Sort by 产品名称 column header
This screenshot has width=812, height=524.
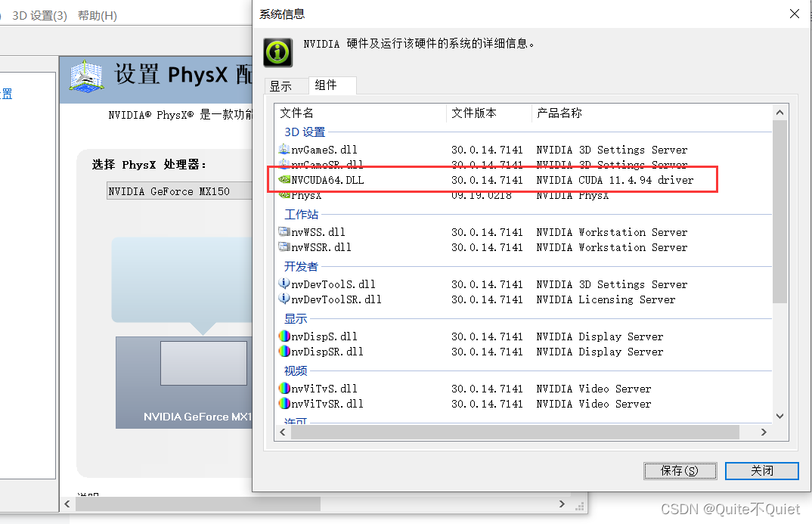652,113
